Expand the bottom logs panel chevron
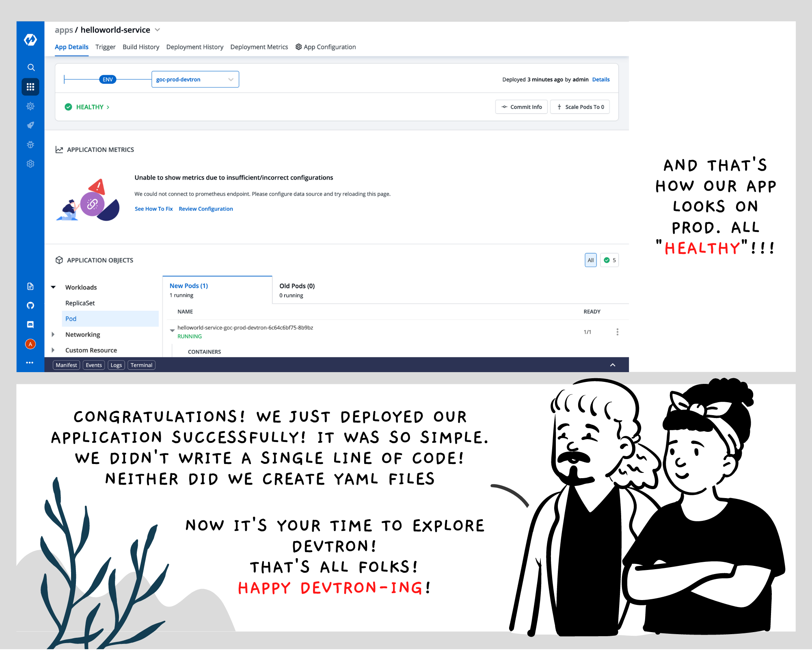Viewport: 812px width, 650px height. (x=613, y=365)
